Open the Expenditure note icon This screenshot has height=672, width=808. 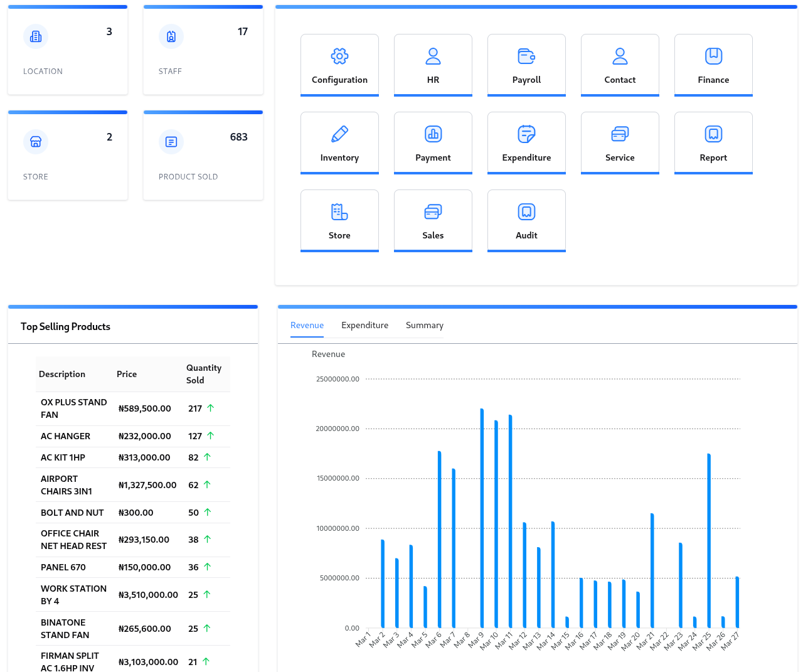(526, 134)
